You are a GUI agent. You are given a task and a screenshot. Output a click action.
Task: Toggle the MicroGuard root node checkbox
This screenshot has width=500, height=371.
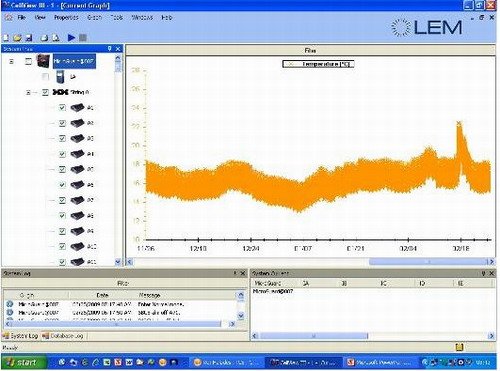pos(28,61)
